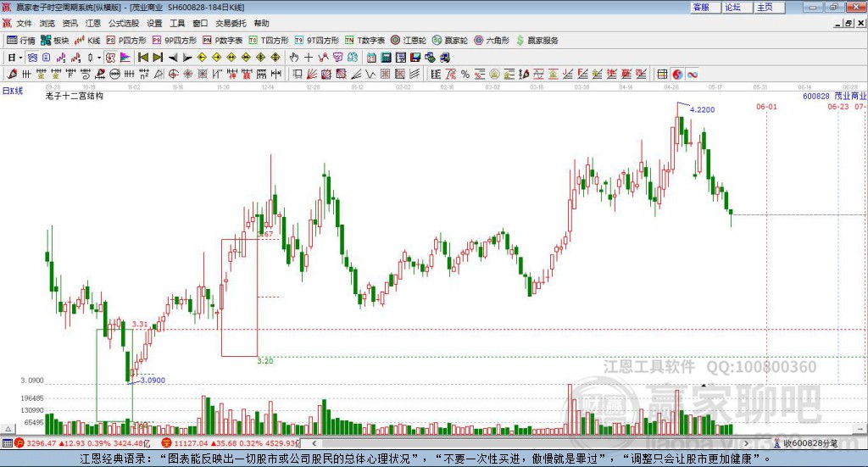The image size is (868, 467).
Task: Select the compass circle target tool
Action: pos(173,74)
